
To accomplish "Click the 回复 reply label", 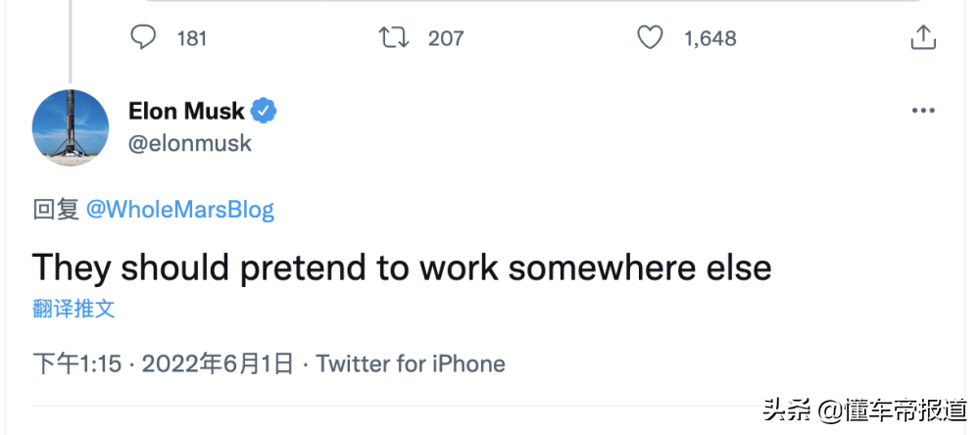I will pos(56,210).
